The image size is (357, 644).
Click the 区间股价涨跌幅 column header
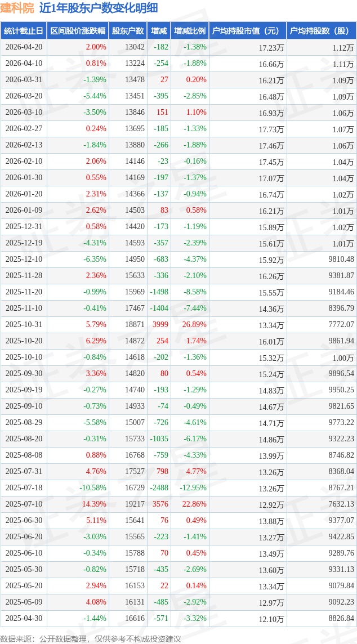pyautogui.click(x=78, y=31)
